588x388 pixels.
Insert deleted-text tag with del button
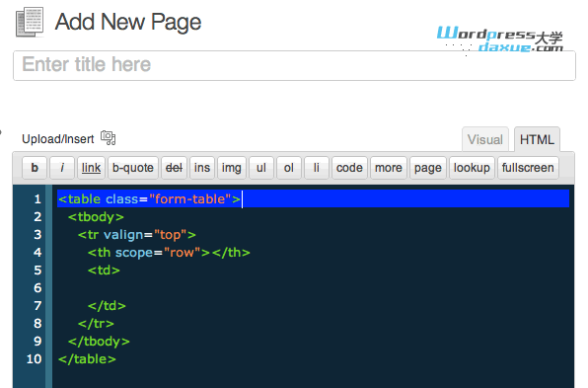pyautogui.click(x=174, y=168)
